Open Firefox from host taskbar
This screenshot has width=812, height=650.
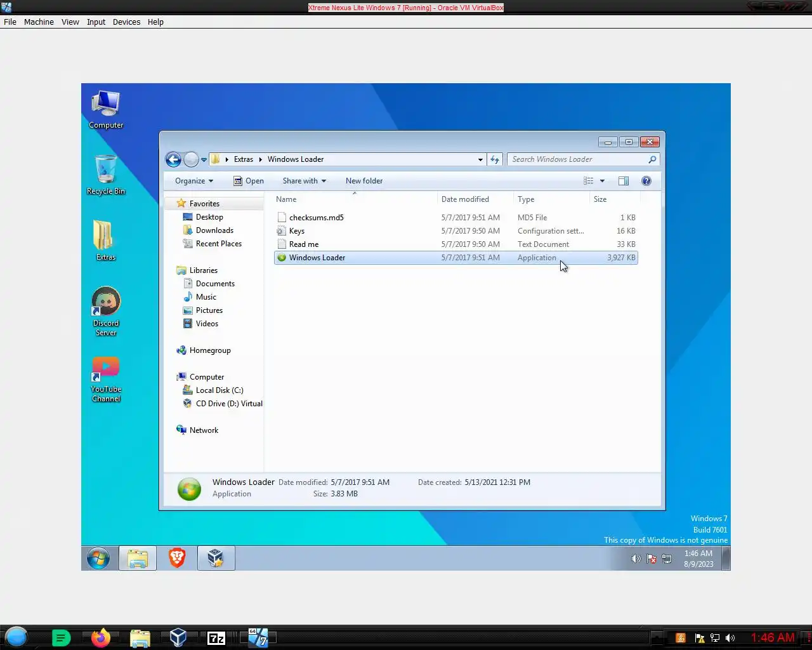click(x=100, y=637)
